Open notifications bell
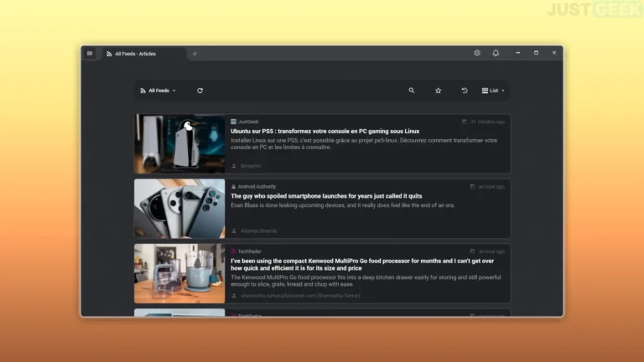The width and height of the screenshot is (644, 362). coord(496,53)
